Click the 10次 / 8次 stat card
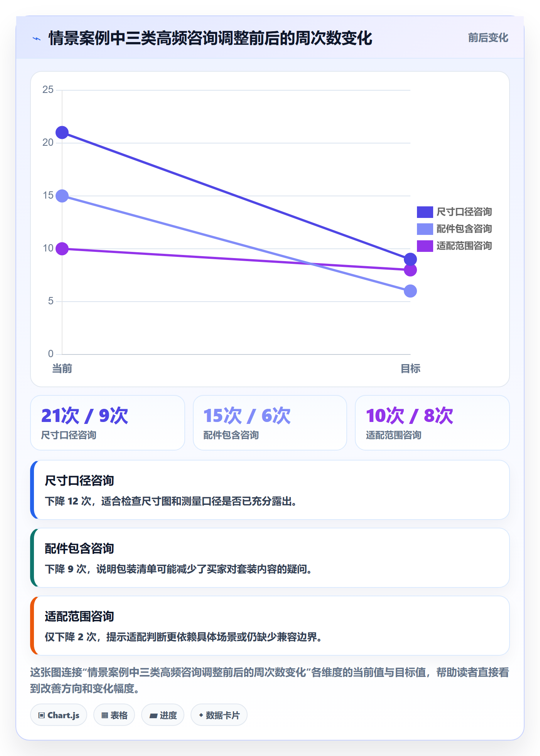Viewport: 540px width, 756px height. click(432, 423)
